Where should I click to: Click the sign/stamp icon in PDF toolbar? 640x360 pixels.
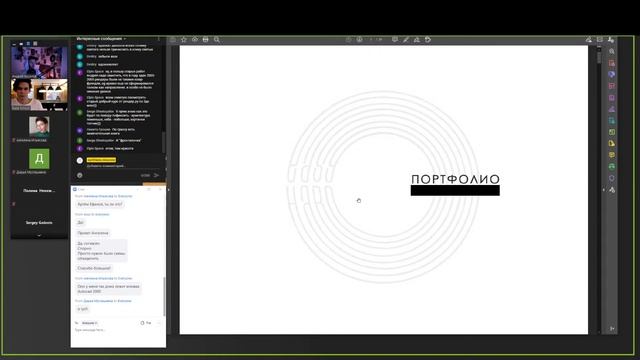coord(417,40)
